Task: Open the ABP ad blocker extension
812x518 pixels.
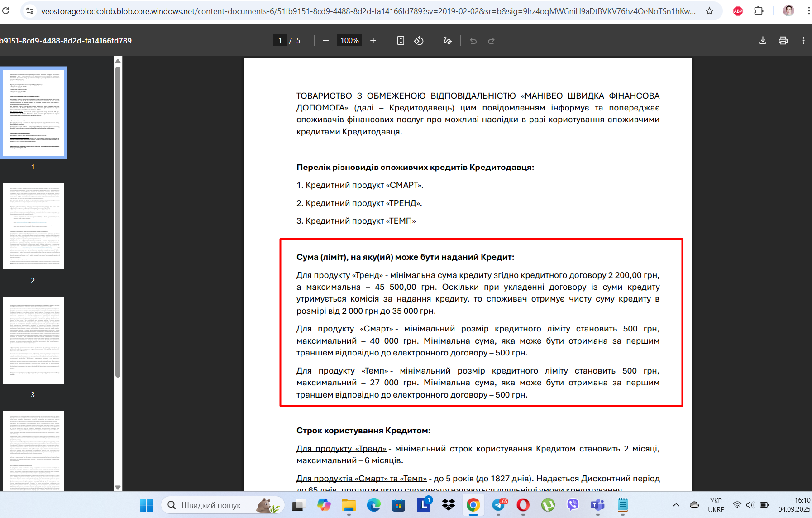Action: point(738,11)
